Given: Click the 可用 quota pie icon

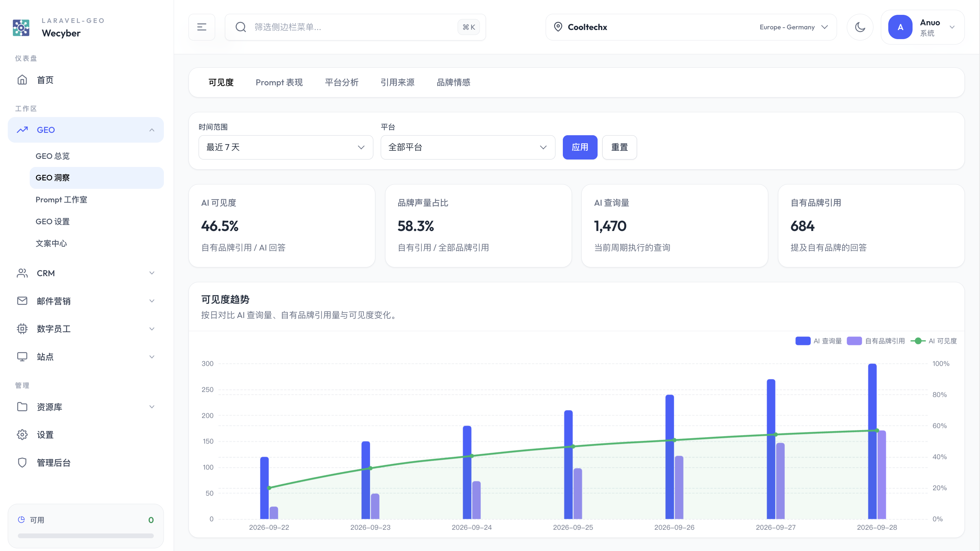Looking at the screenshot, I should [x=21, y=519].
